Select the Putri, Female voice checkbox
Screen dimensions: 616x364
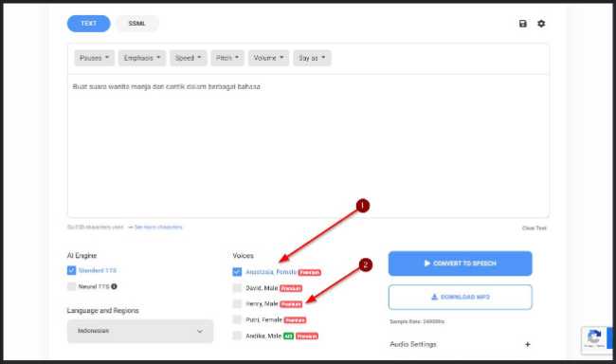tap(237, 319)
